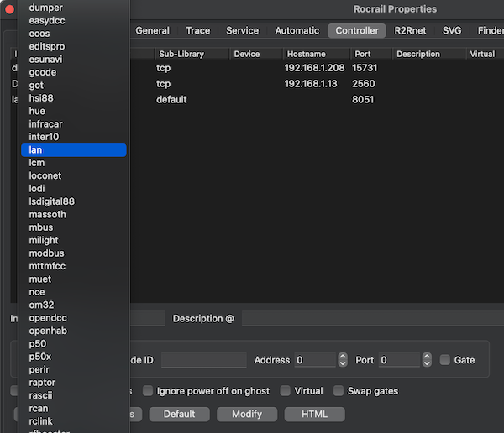Enable the Virtual checkbox

[285, 390]
